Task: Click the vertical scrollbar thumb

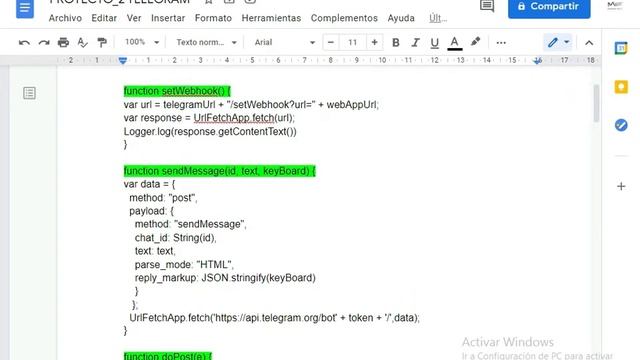Action: point(596,103)
